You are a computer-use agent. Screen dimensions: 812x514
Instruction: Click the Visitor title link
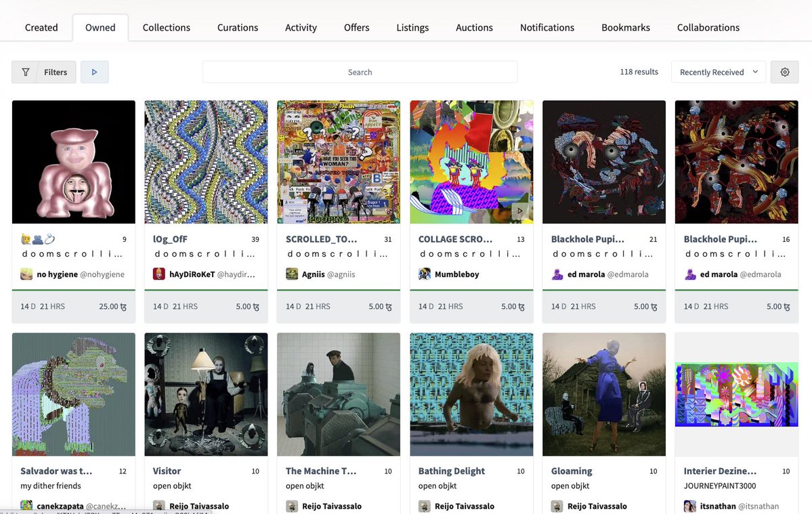(x=167, y=471)
